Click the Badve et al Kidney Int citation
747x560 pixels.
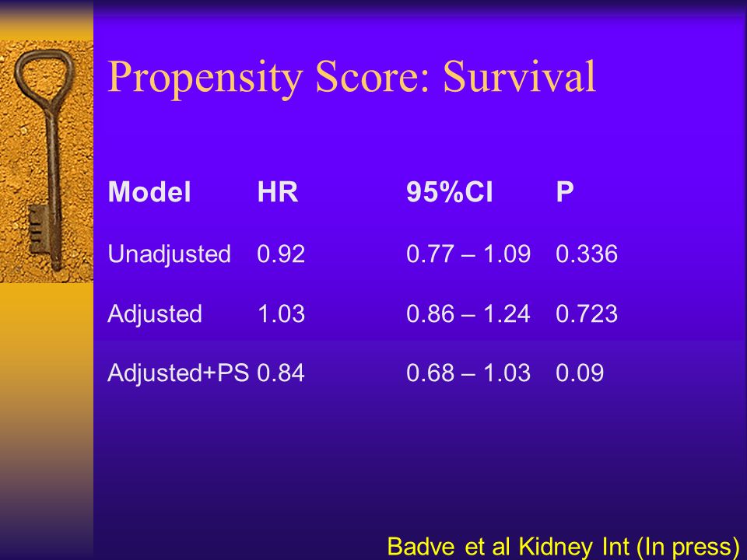pos(563,547)
